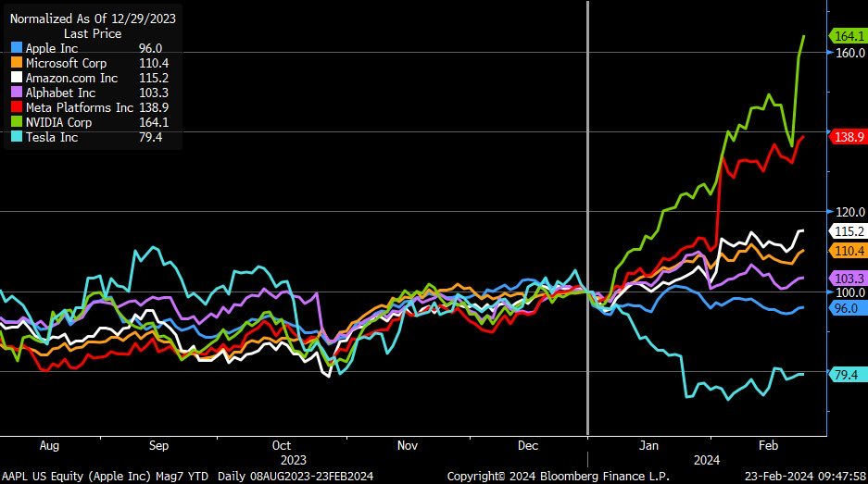This screenshot has height=484, width=868.
Task: Click the 110.4 value in the legend
Action: point(154,63)
